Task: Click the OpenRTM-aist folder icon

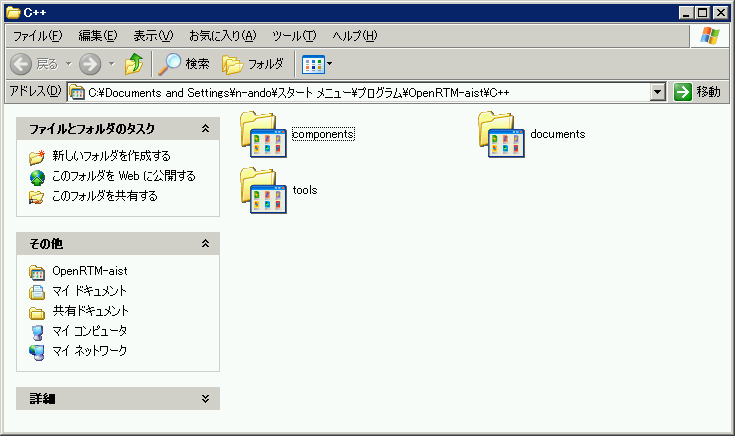Action: (37, 272)
